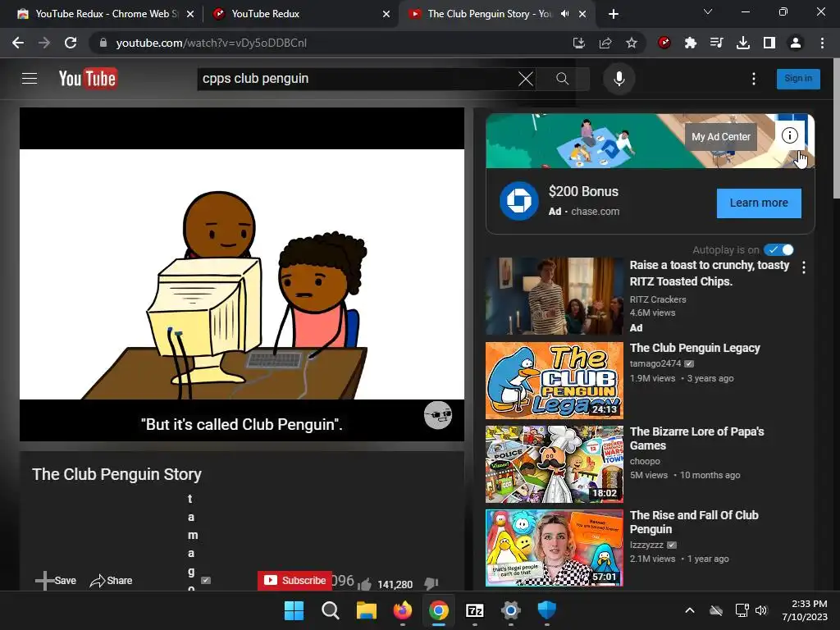Open media controls icon in toolbar
840x630 pixels.
(x=717, y=43)
